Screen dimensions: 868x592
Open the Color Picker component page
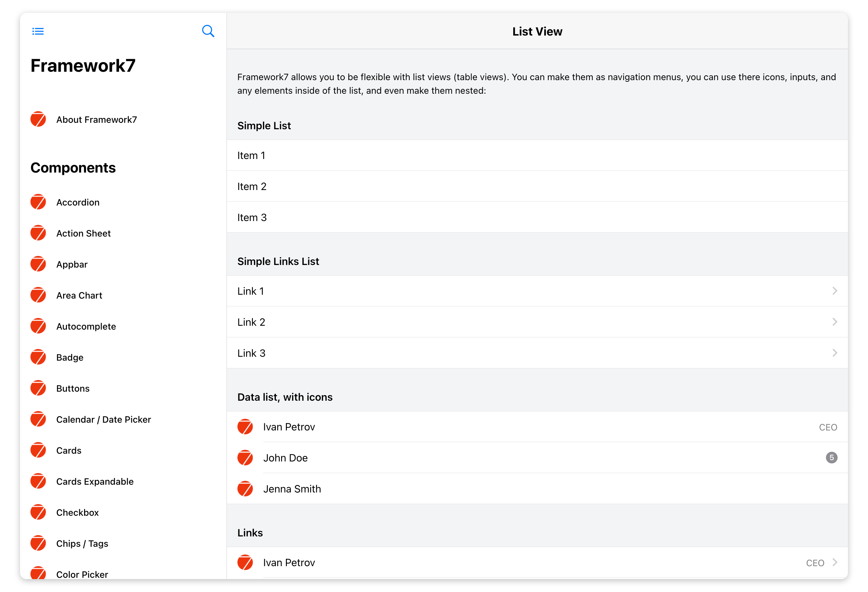82,574
